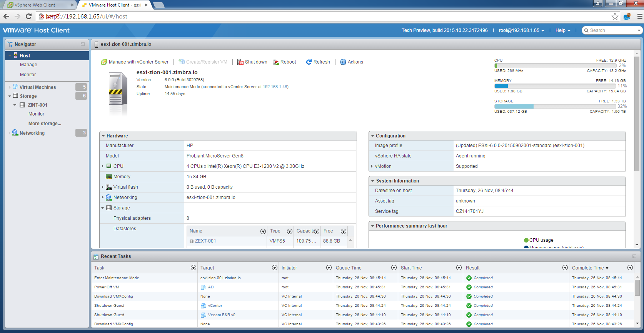Expand the Networking tree node in Navigator

[10, 133]
